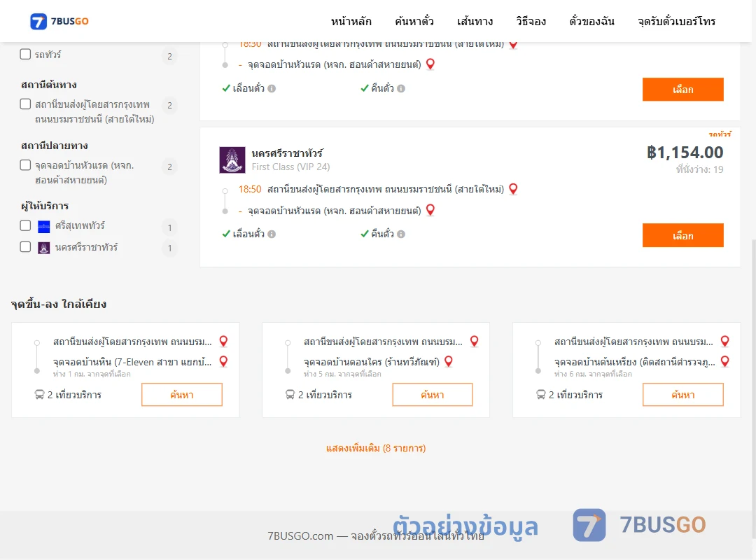The width and height of the screenshot is (756, 560).
Task: Click bus icon in จุดจอดบ้านดอนใคร card
Action: [x=290, y=395]
